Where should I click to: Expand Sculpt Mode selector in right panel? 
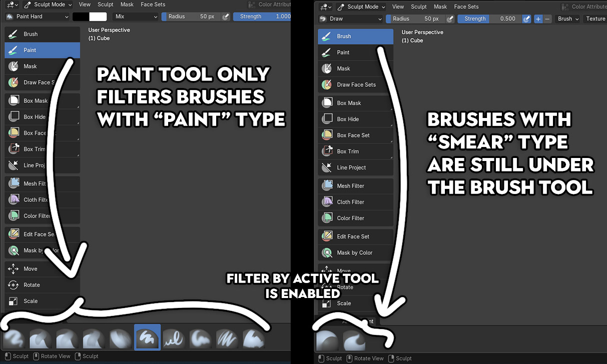[x=361, y=7]
